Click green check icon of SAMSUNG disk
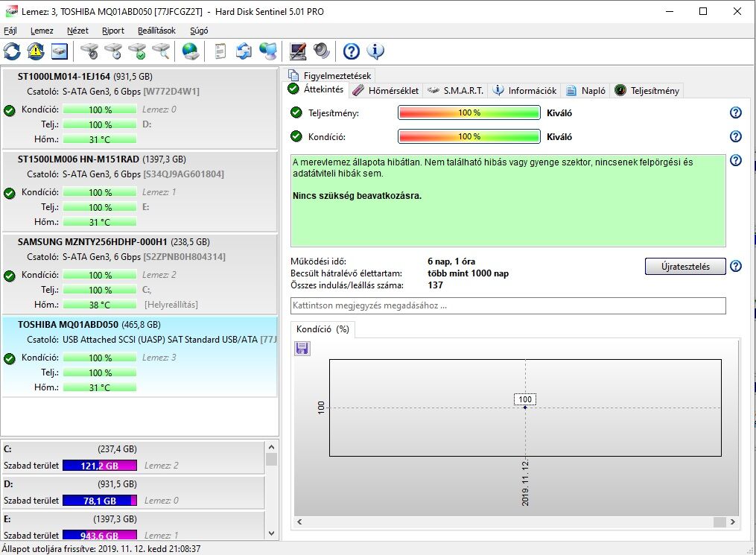Screen dimensions: 756x555 (x=10, y=276)
